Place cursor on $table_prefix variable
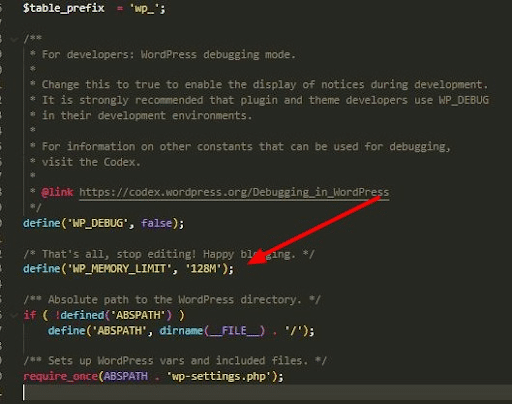This screenshot has height=404, width=512. pyautogui.click(x=63, y=8)
